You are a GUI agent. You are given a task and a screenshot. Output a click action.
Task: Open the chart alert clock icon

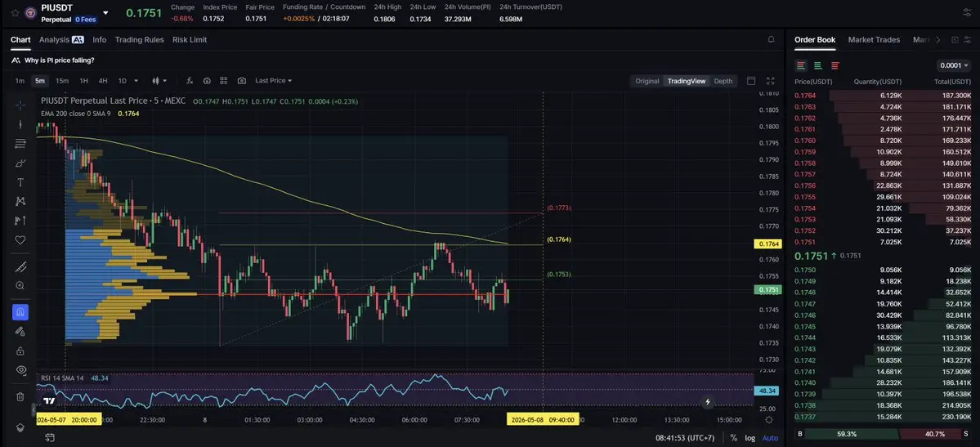(x=207, y=81)
